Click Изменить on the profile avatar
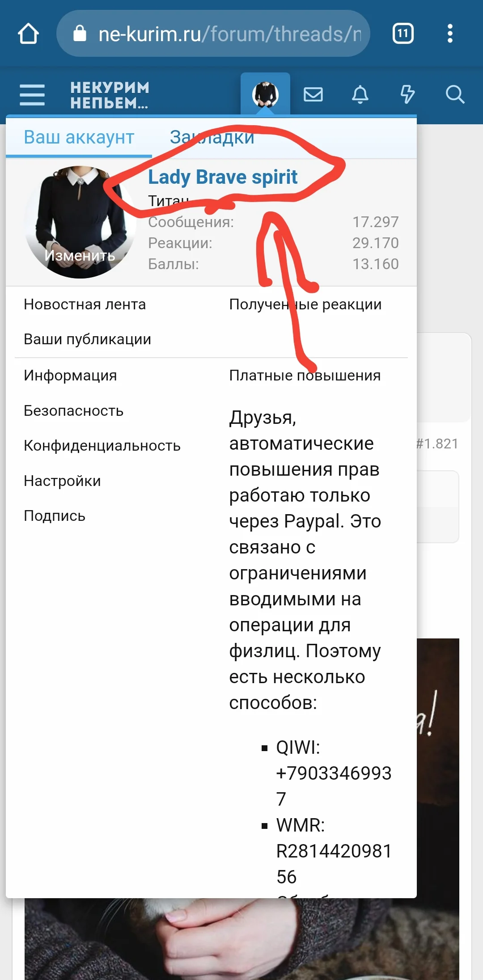The image size is (483, 980). 80,255
